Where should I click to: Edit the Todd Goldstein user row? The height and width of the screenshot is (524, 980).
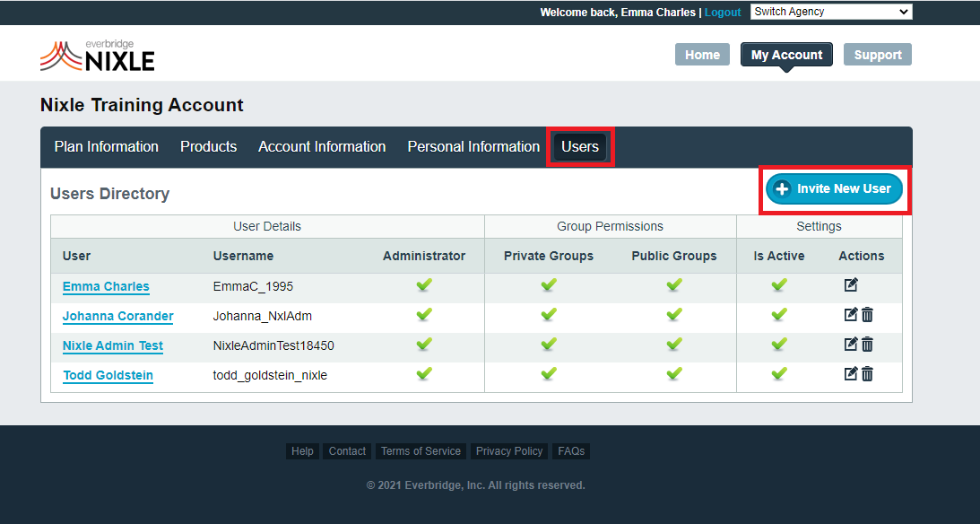pos(851,374)
